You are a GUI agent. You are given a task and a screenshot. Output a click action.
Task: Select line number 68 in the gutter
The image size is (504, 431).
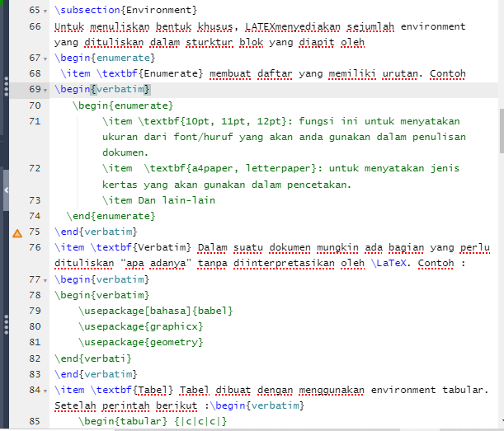pyautogui.click(x=35, y=73)
